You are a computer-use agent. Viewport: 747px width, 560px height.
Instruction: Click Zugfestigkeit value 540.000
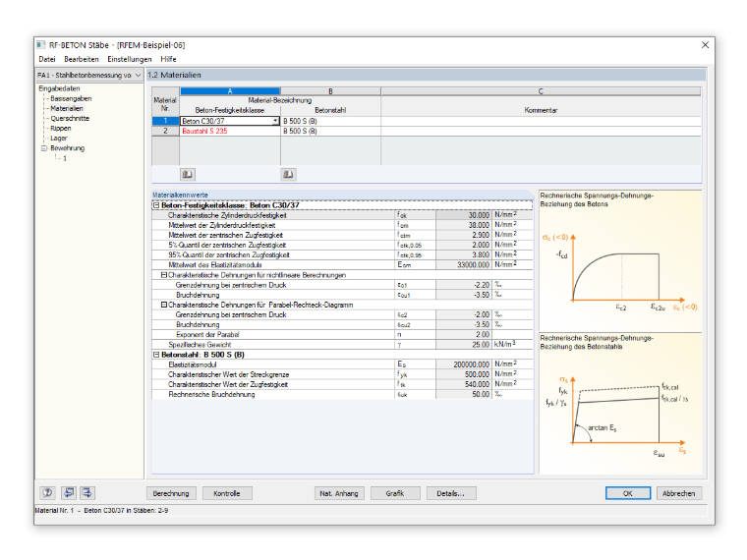(x=464, y=385)
